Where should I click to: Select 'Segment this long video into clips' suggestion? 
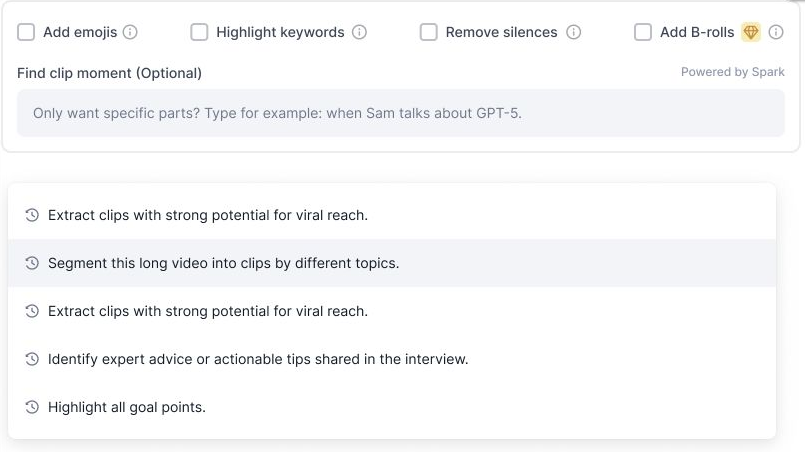392,263
